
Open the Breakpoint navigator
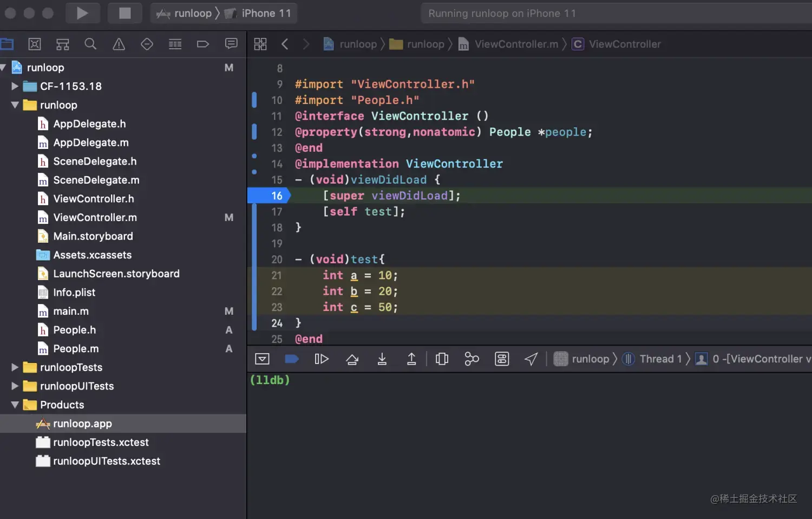[x=203, y=44]
